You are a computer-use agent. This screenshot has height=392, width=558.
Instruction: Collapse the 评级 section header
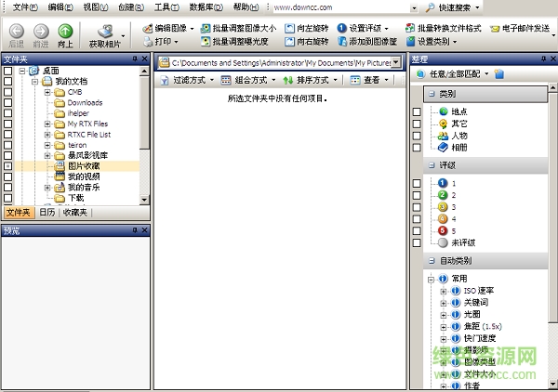(x=432, y=165)
